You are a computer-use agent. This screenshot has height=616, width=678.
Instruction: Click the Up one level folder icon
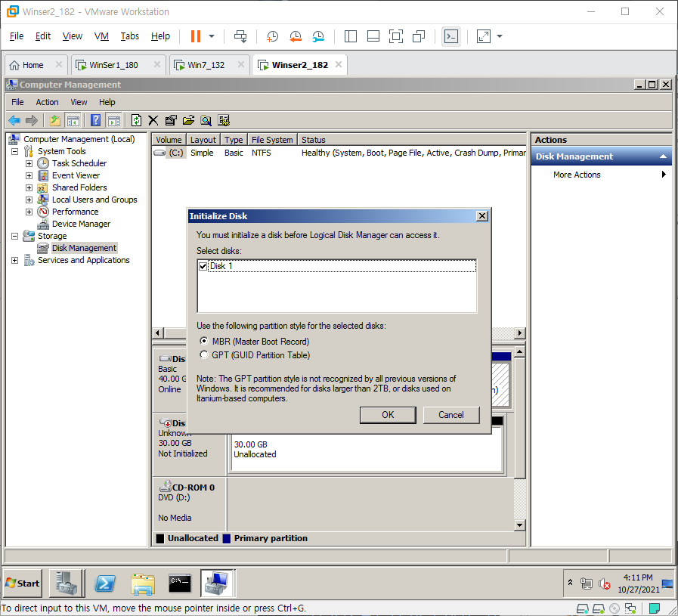[55, 120]
